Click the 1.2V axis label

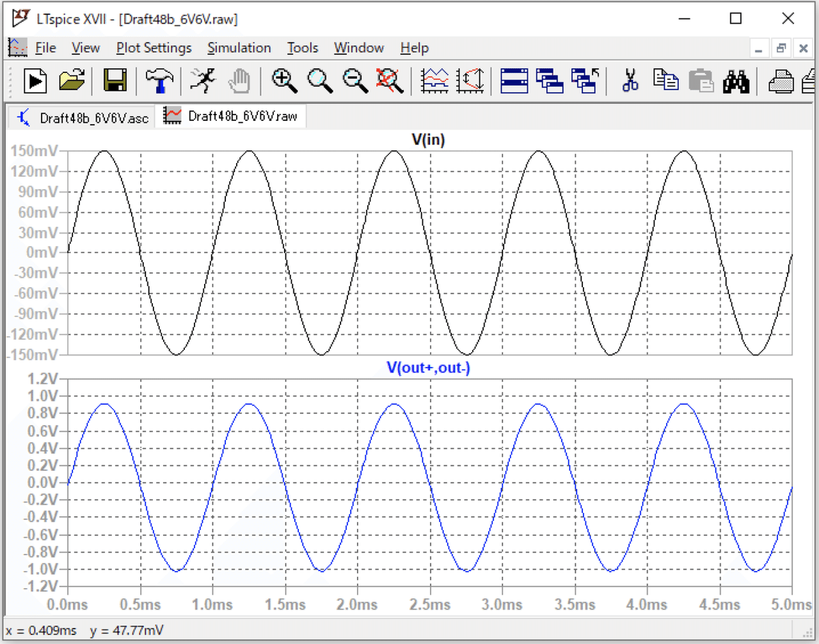pyautogui.click(x=43, y=379)
